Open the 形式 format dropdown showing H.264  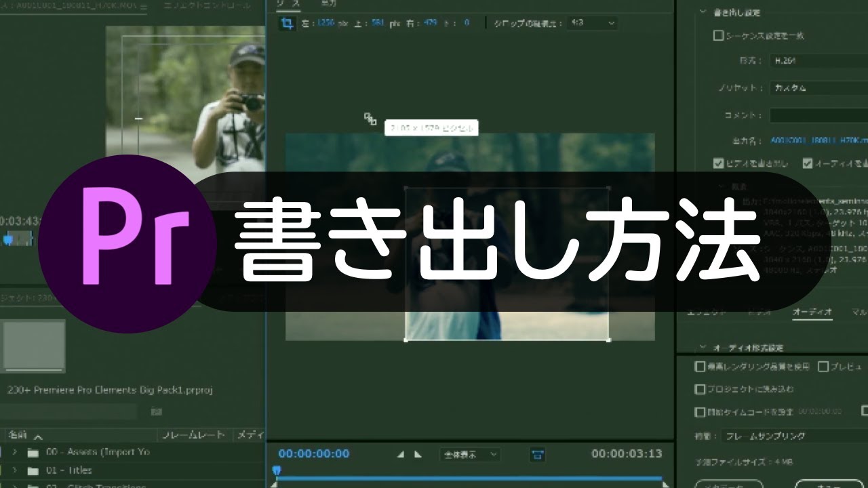(x=818, y=61)
